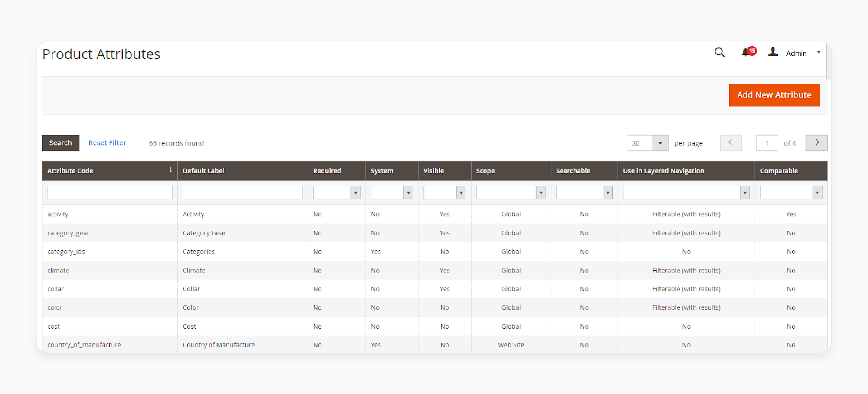Click System Yes in category_ids row
Screen dimensions: 868x394
pos(376,251)
